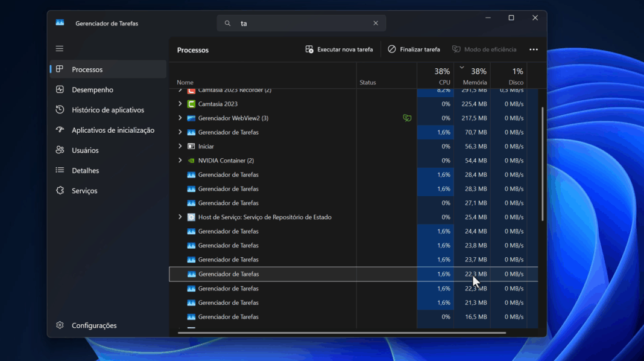Click the vertical scrollbar of the process list
The image size is (644, 361).
[x=543, y=164]
